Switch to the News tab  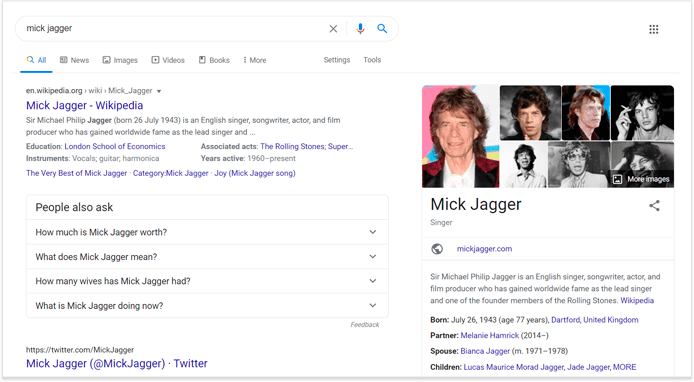[74, 60]
